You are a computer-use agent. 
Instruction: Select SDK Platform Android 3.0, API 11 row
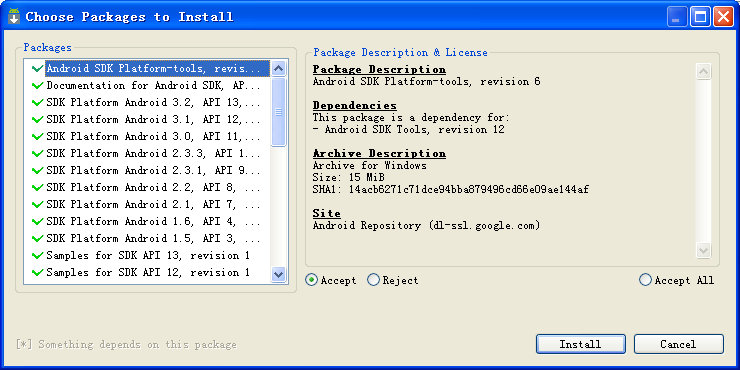pos(147,136)
